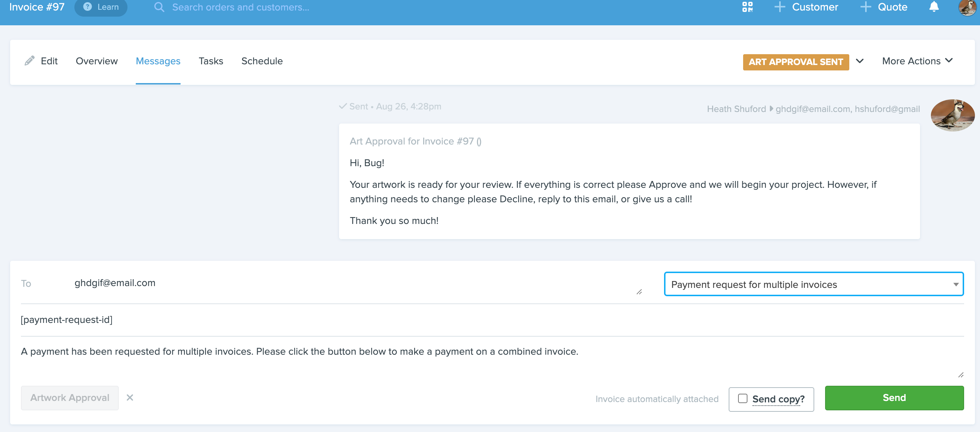Click the Sent checkmark icon
The height and width of the screenshot is (432, 980).
coord(343,106)
